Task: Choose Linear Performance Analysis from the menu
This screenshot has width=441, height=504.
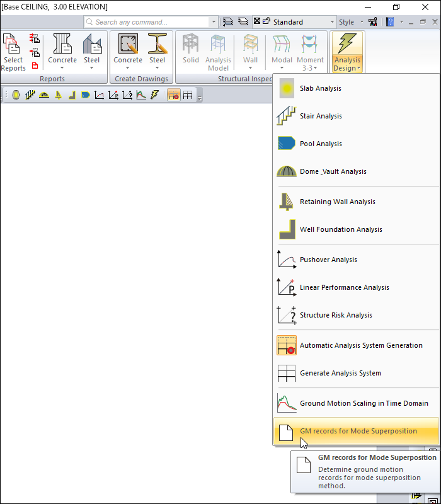Action: pyautogui.click(x=356, y=287)
